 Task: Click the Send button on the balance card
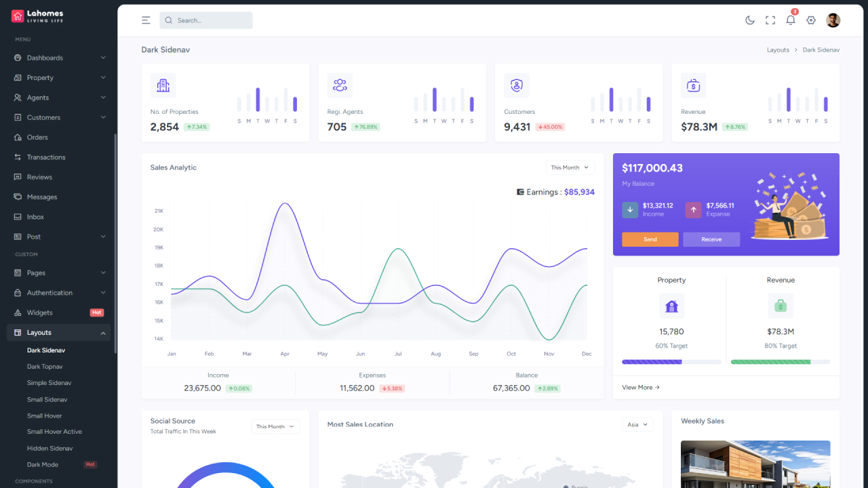650,239
